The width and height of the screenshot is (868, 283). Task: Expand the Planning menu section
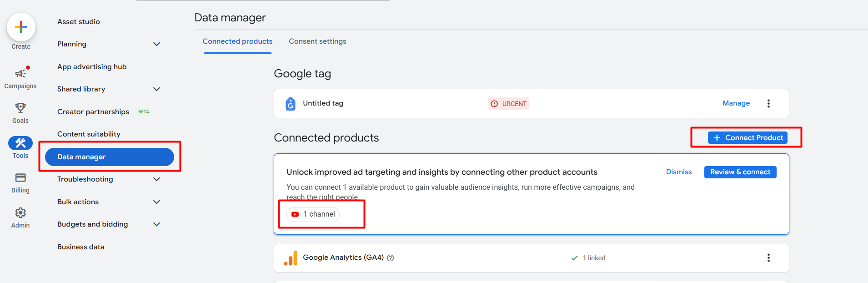pyautogui.click(x=156, y=44)
